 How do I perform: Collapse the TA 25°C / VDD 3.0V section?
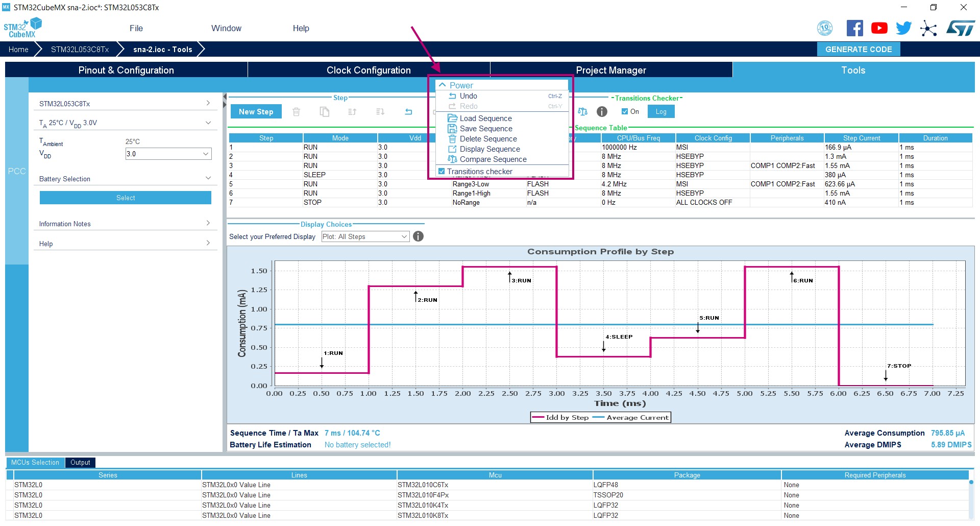(208, 123)
